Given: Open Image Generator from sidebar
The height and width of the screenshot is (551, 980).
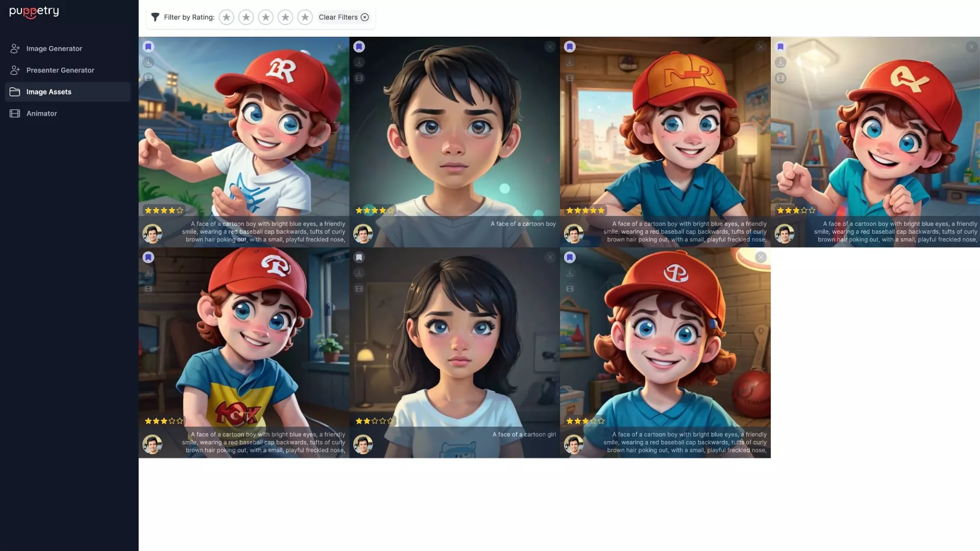Looking at the screenshot, I should click(x=54, y=48).
